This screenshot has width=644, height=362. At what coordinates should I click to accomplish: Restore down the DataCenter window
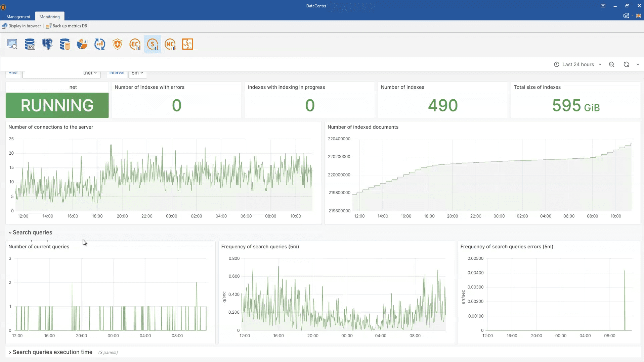[x=627, y=6]
